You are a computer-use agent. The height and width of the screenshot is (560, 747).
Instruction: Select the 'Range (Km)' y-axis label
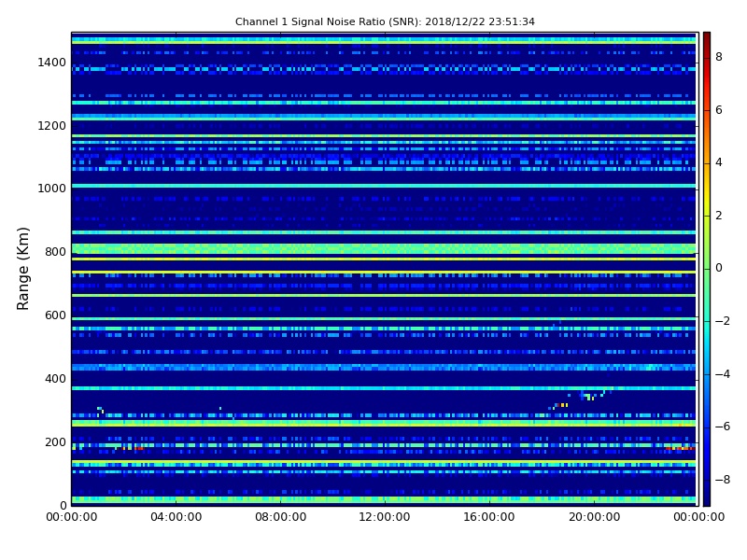22,269
